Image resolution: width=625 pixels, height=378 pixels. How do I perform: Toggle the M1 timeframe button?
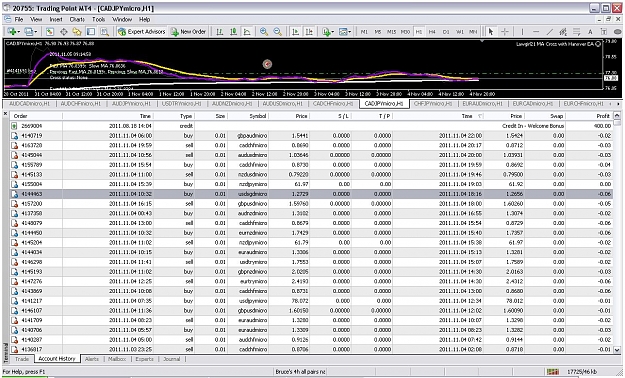click(364, 32)
